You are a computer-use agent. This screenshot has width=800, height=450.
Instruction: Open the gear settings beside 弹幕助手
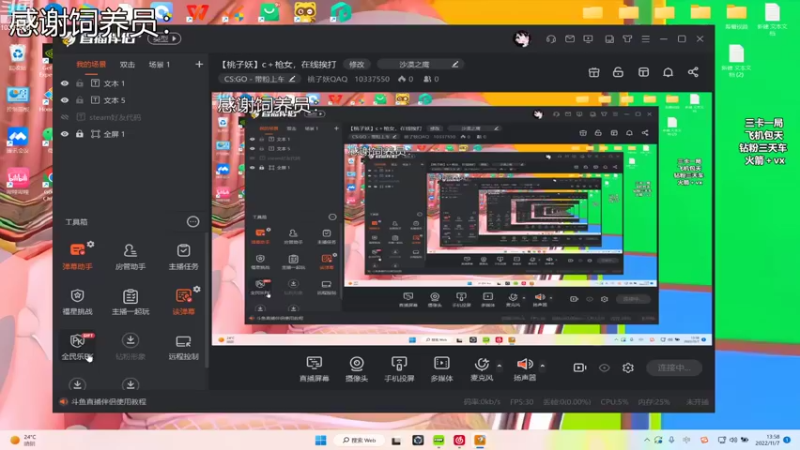91,244
